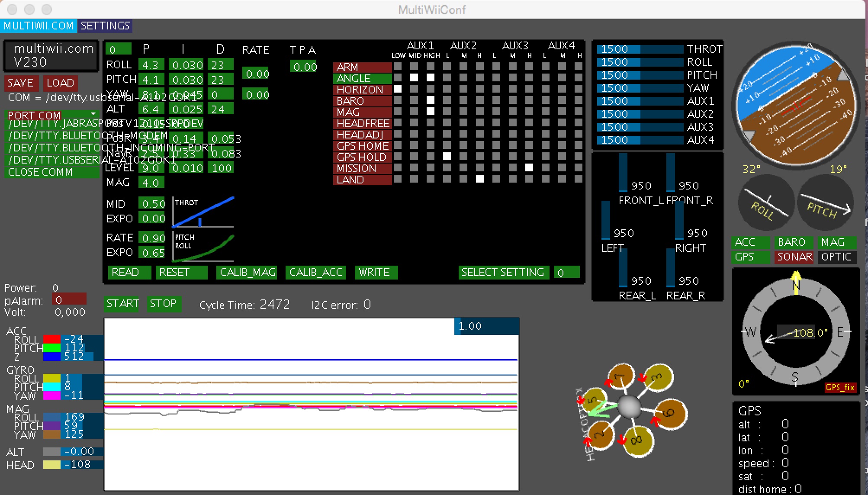Screen dimensions: 868x495
Task: Click the PITCH angle gauge
Action: tap(826, 202)
